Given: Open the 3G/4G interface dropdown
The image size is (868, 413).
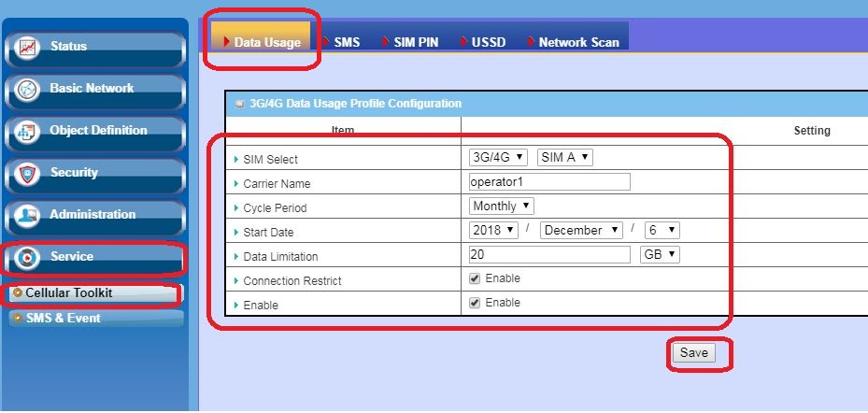Looking at the screenshot, I should tap(498, 157).
